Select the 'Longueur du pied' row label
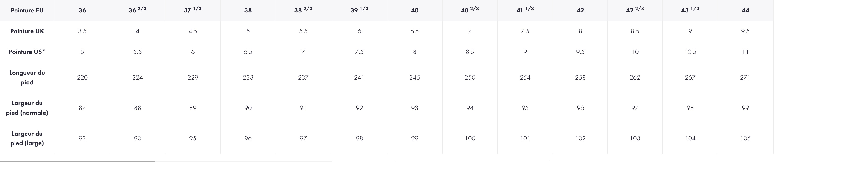The height and width of the screenshot is (184, 868). [27, 77]
